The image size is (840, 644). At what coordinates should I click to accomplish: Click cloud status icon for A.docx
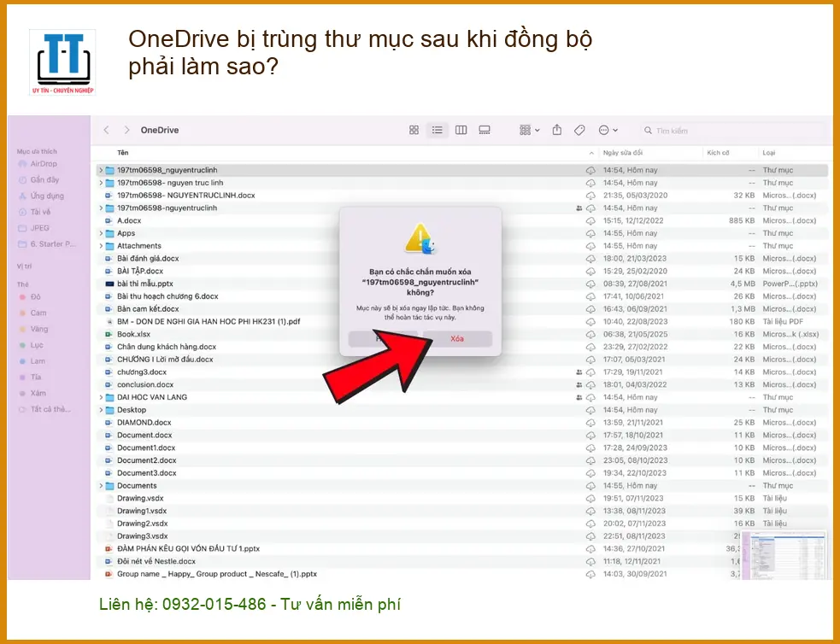pyautogui.click(x=590, y=220)
